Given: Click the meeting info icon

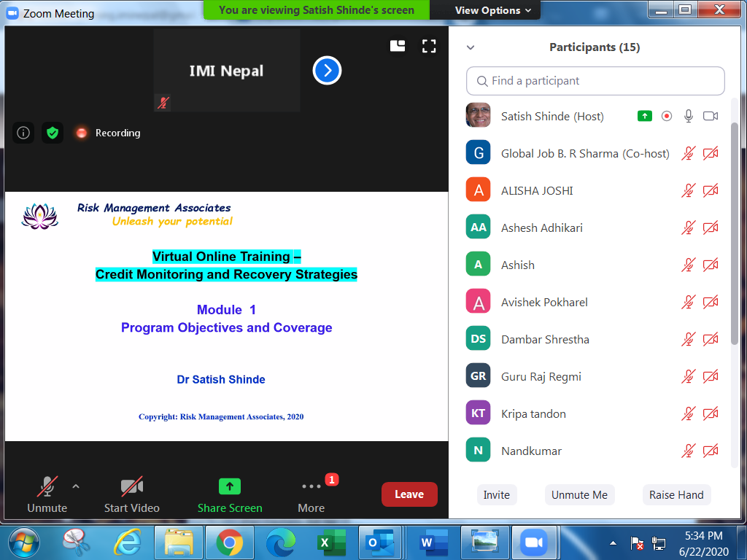Looking at the screenshot, I should pyautogui.click(x=23, y=133).
